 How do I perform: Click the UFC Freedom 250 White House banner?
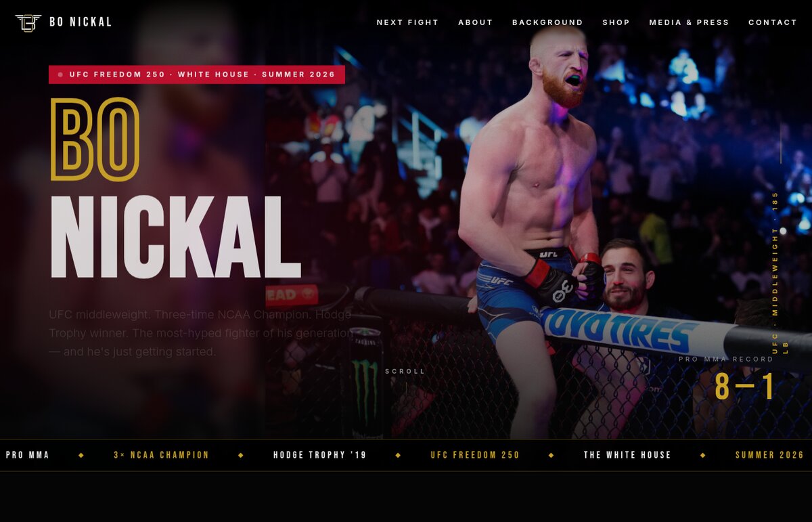pos(197,74)
